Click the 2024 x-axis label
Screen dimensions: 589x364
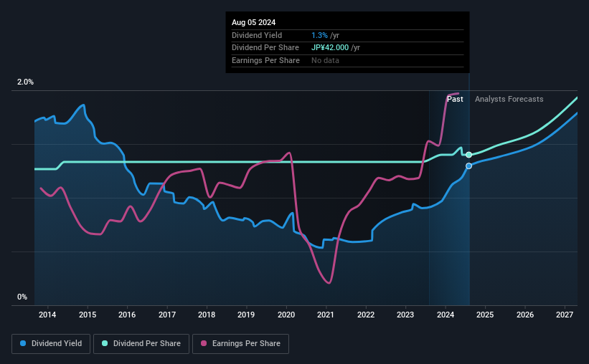coord(446,315)
